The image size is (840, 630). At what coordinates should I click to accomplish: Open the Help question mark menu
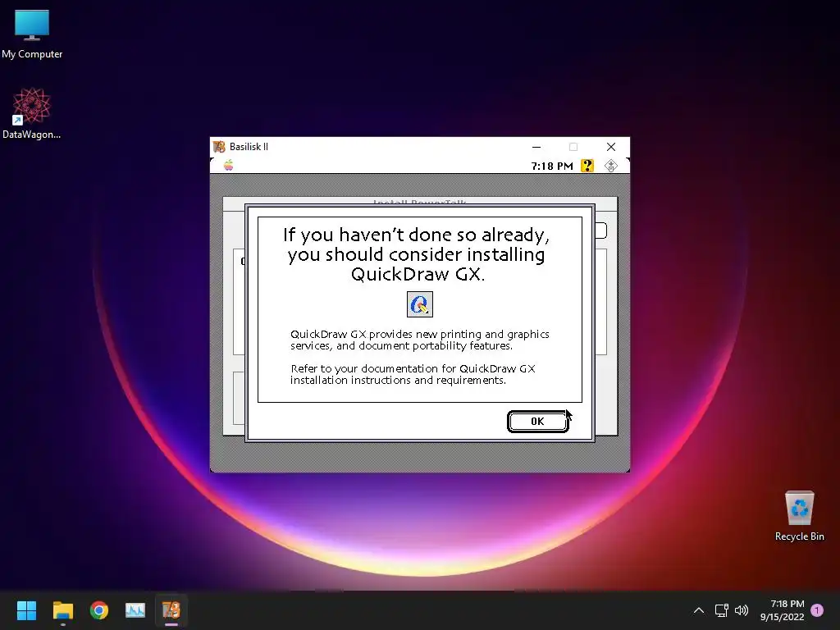point(587,166)
